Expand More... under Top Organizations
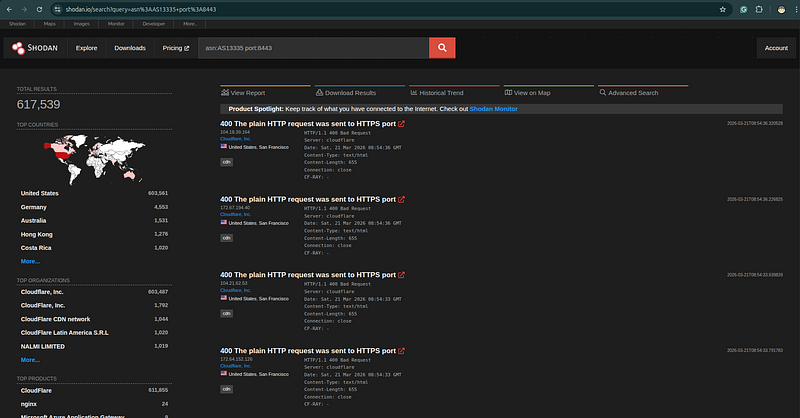 click(x=30, y=360)
